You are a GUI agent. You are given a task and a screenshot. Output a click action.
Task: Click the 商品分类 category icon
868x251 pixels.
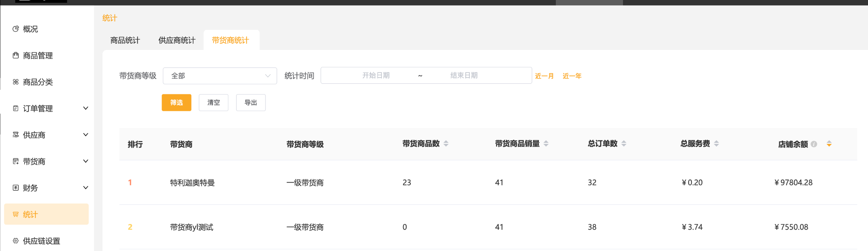16,82
